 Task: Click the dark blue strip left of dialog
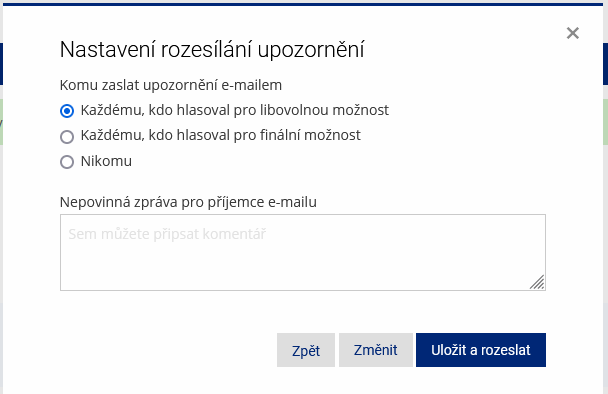1,64
